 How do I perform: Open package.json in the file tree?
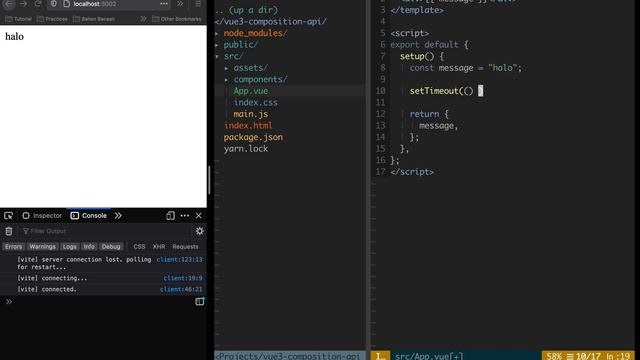point(253,137)
